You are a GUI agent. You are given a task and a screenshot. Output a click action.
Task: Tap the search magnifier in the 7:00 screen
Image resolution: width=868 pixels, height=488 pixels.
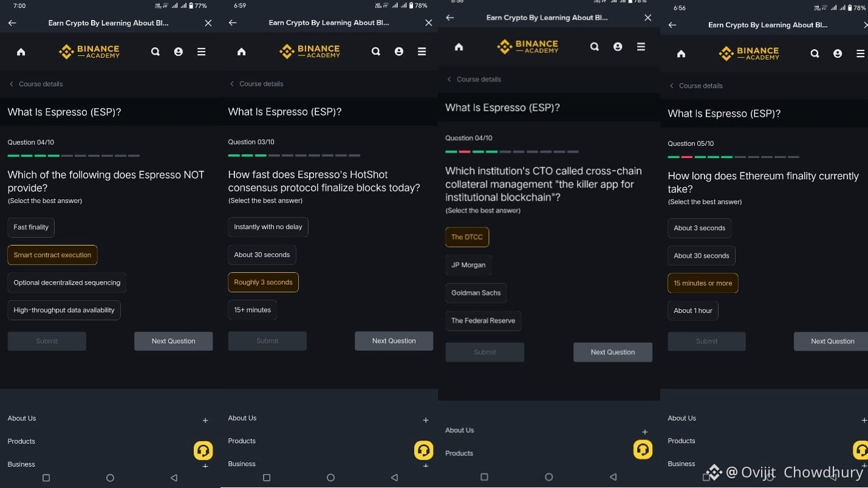[155, 52]
